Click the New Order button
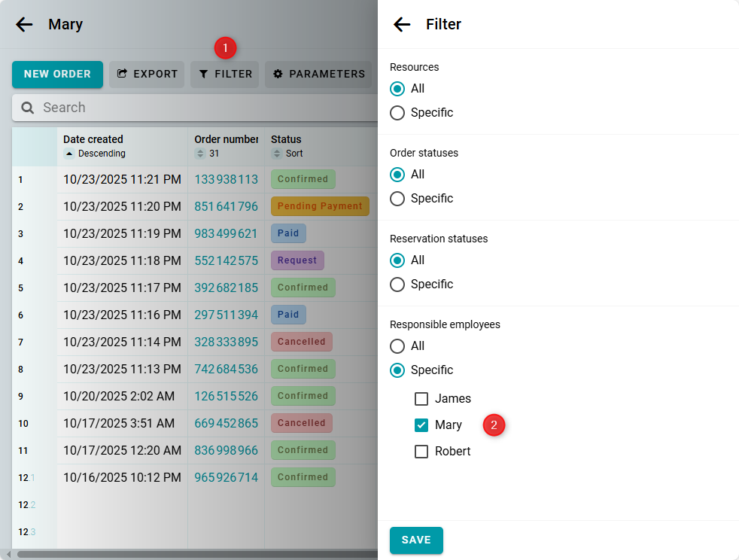 (57, 75)
